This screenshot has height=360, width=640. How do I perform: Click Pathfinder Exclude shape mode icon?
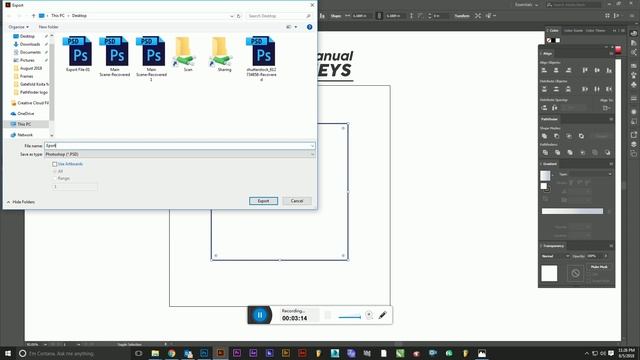[x=581, y=136]
